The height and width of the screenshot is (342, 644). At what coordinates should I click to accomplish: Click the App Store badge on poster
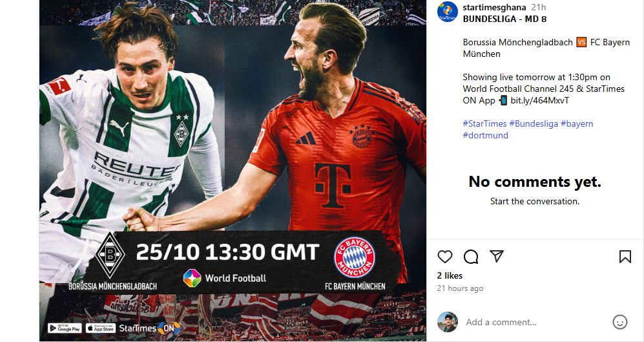click(x=101, y=328)
